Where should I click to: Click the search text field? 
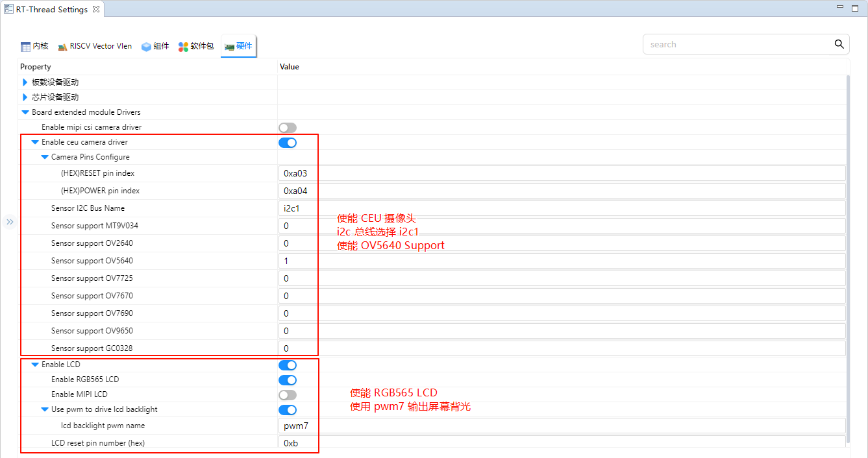coord(737,44)
